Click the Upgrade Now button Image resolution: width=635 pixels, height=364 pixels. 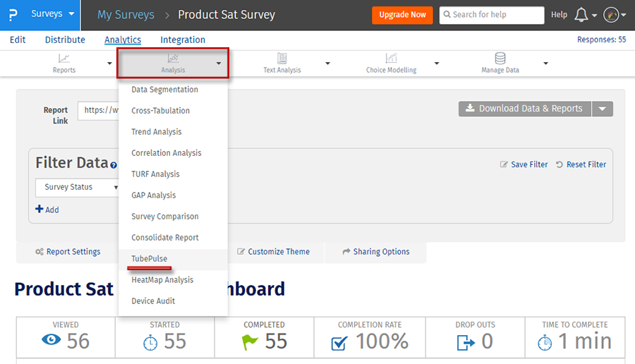pos(402,15)
